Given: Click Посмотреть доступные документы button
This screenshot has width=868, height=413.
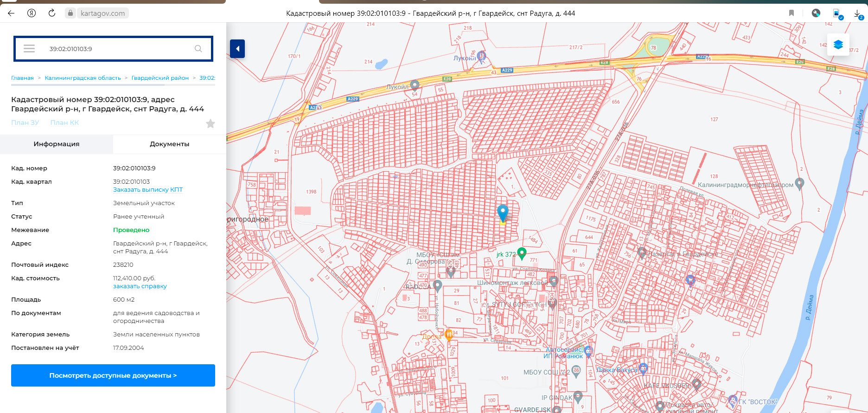Looking at the screenshot, I should tap(113, 375).
